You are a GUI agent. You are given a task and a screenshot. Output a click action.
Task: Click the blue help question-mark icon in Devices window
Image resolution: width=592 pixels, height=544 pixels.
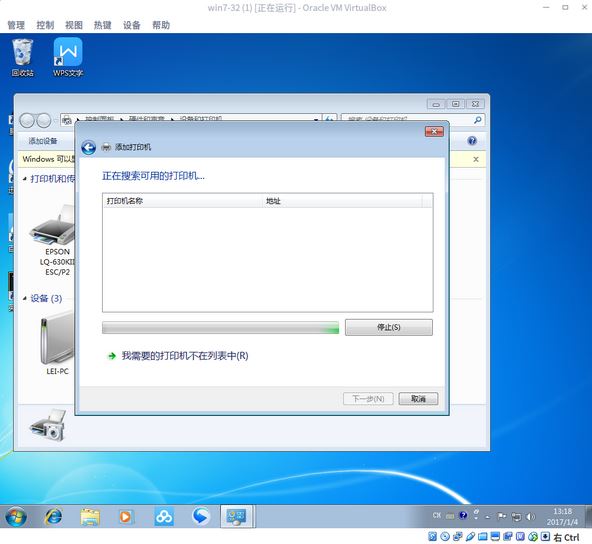pos(472,141)
